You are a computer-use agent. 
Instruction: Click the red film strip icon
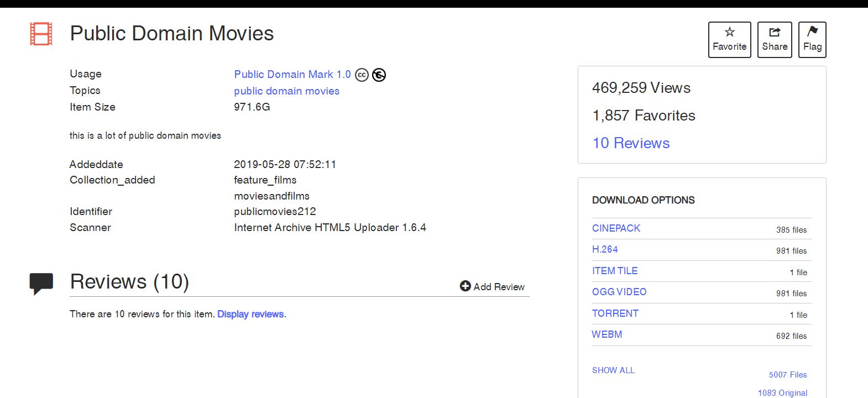(41, 34)
